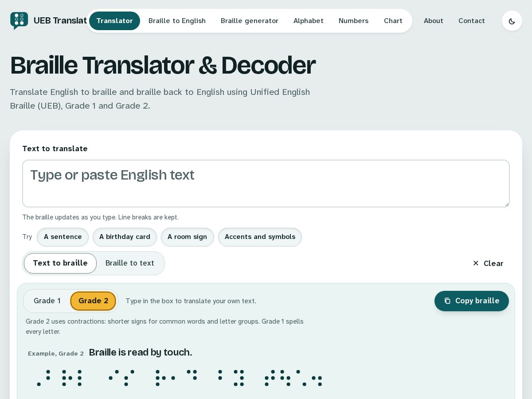Click the 'Example, Grade 2' label
The image size is (532, 399).
tap(56, 354)
